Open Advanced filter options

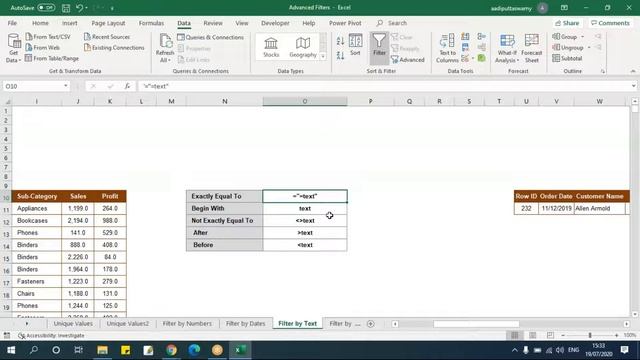pyautogui.click(x=408, y=60)
